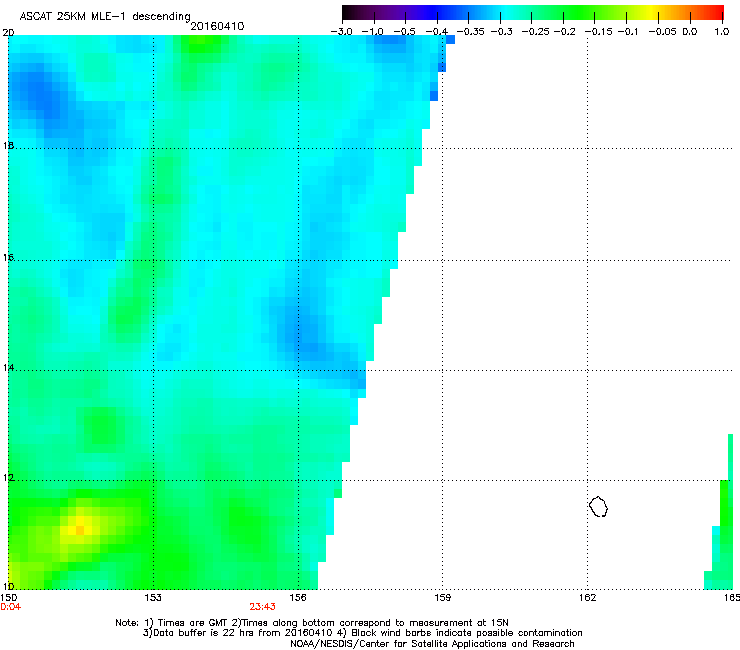Click the colorbar end label 1.0
Screen dimensions: 740x650
point(722,32)
